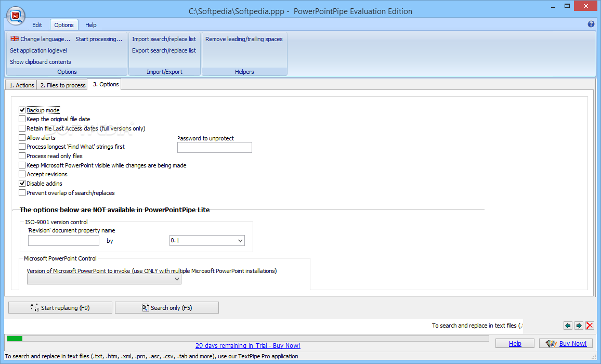Click Remove leading/trailing spaces
Viewport: 601px width, 364px height.
tap(244, 39)
